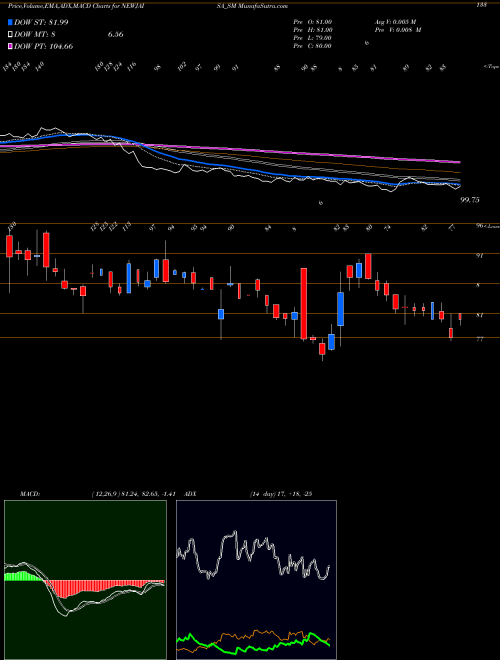The height and width of the screenshot is (660, 500).
Task: Click the 'Pre O: 81.00' open value
Action: tap(313, 22)
